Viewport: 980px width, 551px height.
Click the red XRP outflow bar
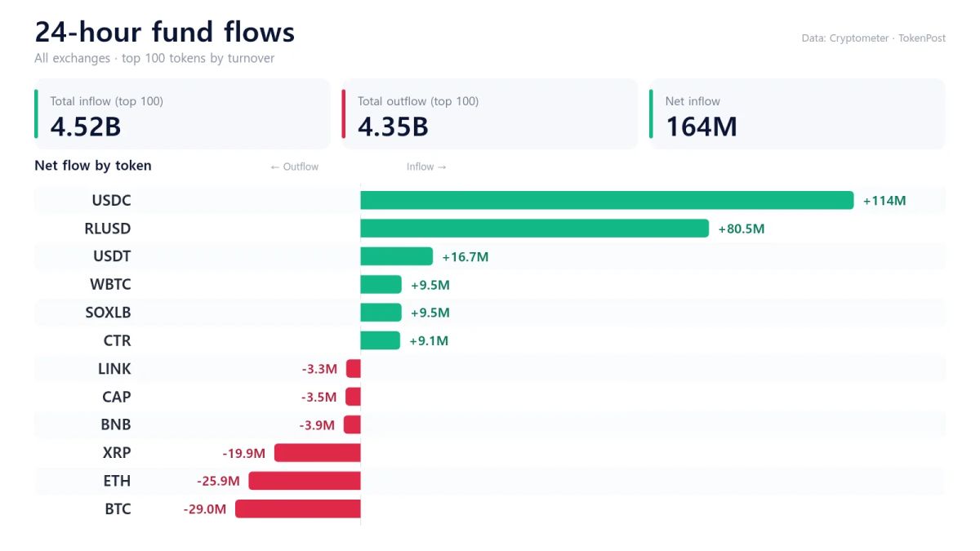[x=318, y=453]
